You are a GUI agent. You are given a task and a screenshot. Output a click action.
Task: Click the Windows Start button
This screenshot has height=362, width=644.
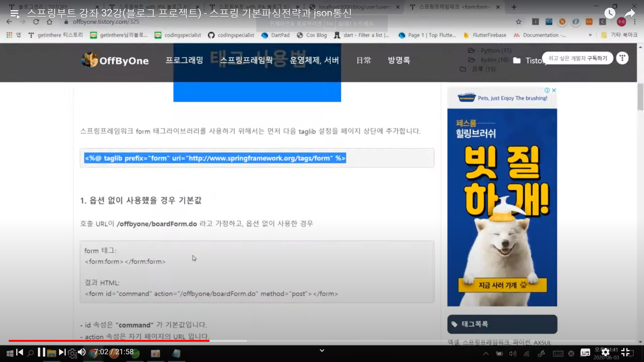click(x=10, y=353)
